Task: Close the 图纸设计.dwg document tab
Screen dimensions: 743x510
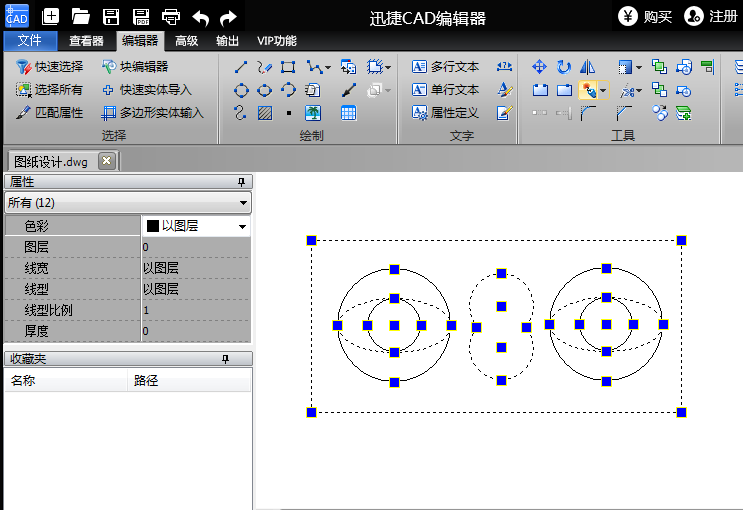Action: (106, 161)
